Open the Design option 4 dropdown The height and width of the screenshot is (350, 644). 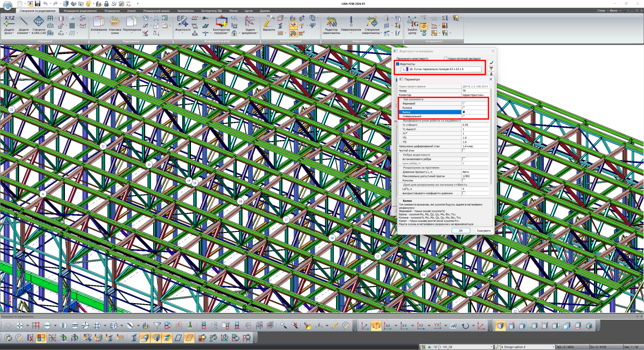point(553,347)
